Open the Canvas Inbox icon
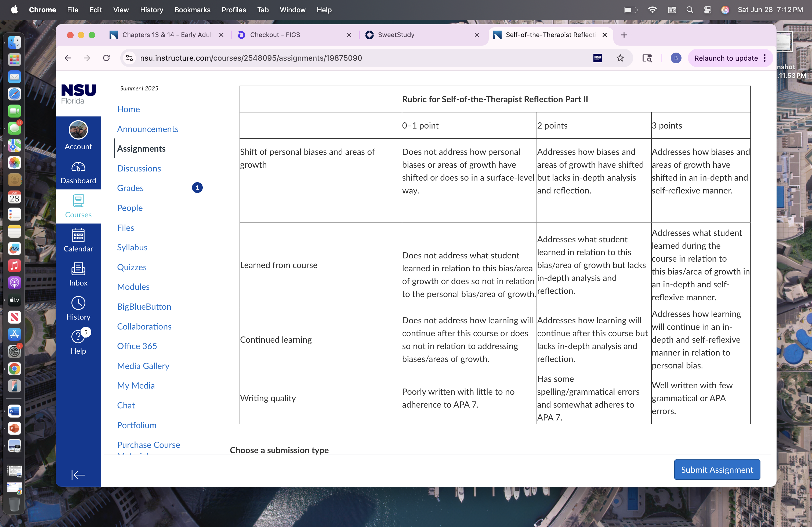Viewport: 812px width, 527px height. (78, 269)
